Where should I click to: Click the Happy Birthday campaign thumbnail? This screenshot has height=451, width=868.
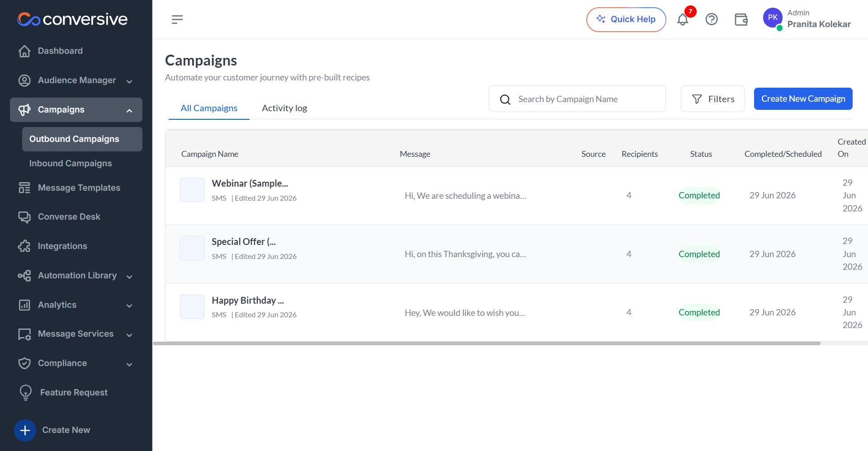[x=192, y=307]
